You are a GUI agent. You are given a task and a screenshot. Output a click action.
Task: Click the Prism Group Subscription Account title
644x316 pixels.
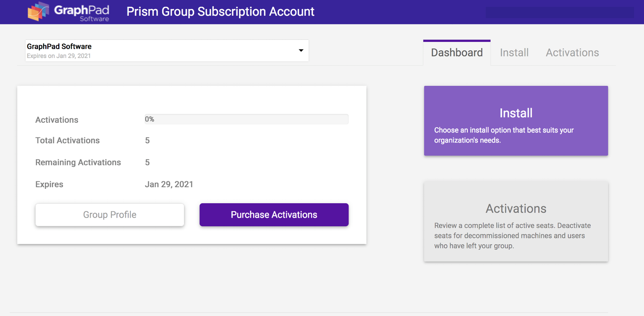pos(220,12)
